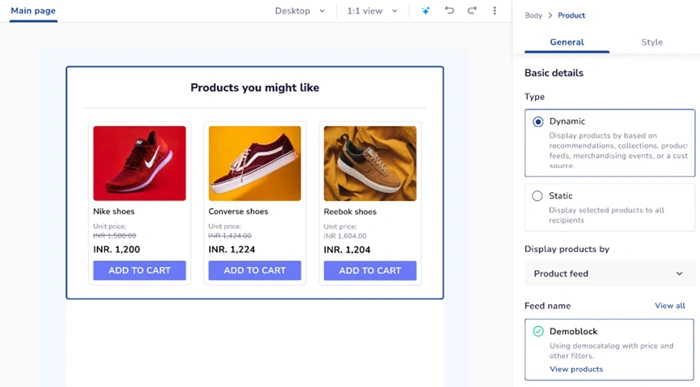The width and height of the screenshot is (700, 387).
Task: Open the Desktop device dropdown
Action: 300,11
